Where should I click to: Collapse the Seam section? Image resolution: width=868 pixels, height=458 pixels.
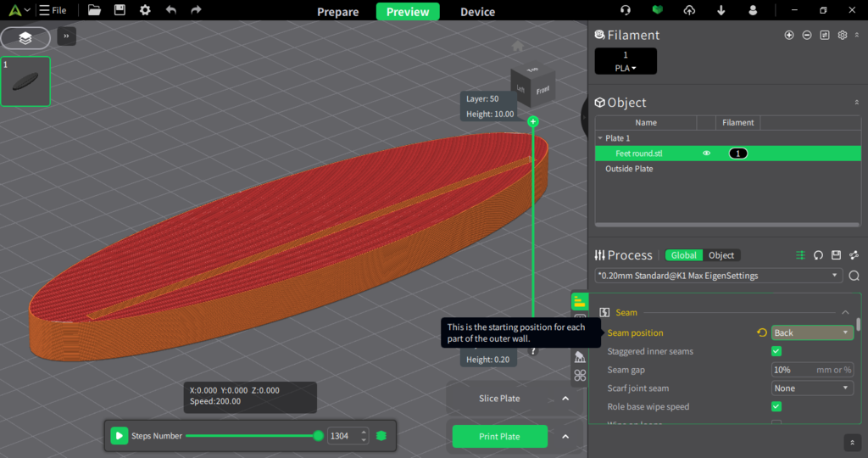pyautogui.click(x=845, y=312)
